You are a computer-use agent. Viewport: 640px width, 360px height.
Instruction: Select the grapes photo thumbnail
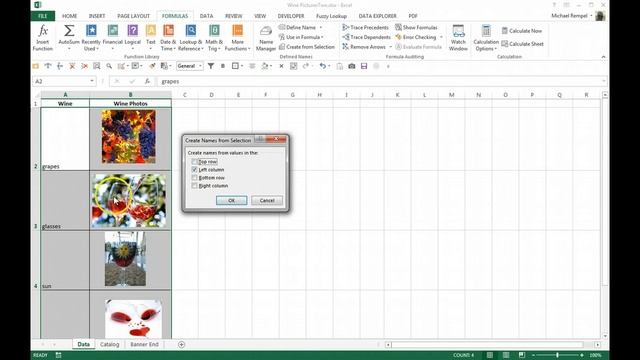tap(129, 136)
